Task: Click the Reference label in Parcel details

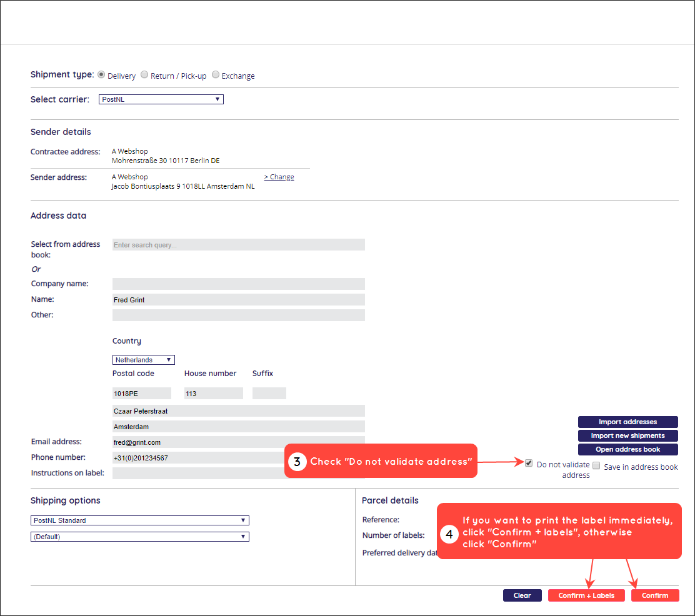Action: pos(381,519)
